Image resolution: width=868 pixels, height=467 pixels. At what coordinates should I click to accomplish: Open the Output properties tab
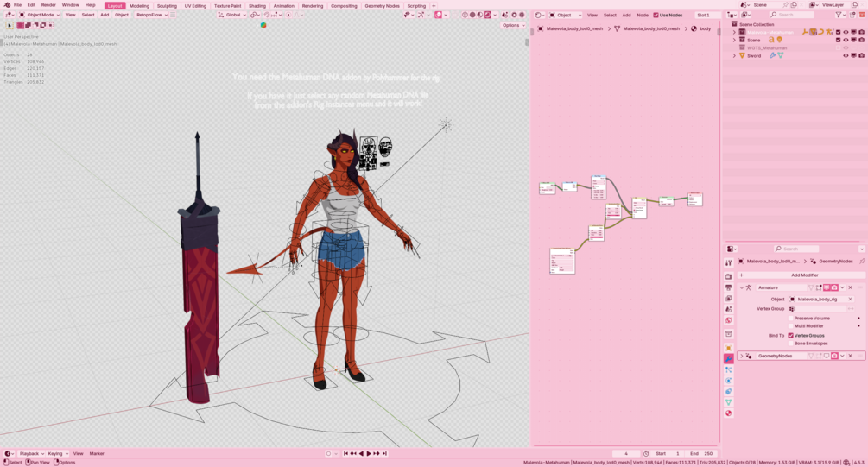(x=728, y=287)
